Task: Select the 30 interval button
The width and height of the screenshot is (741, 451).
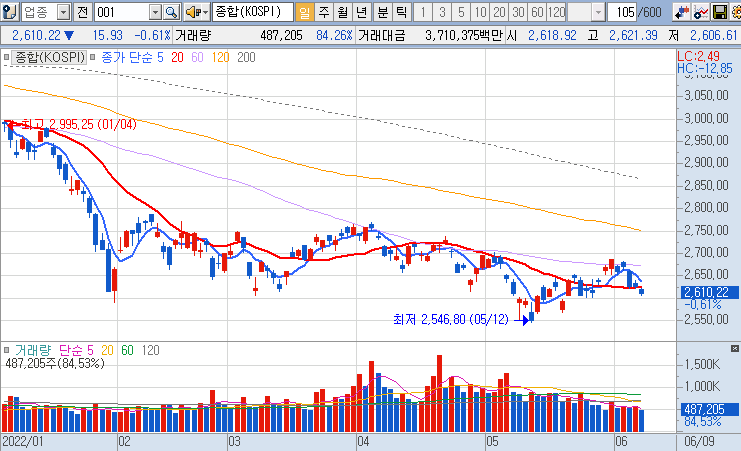Action: pos(518,12)
